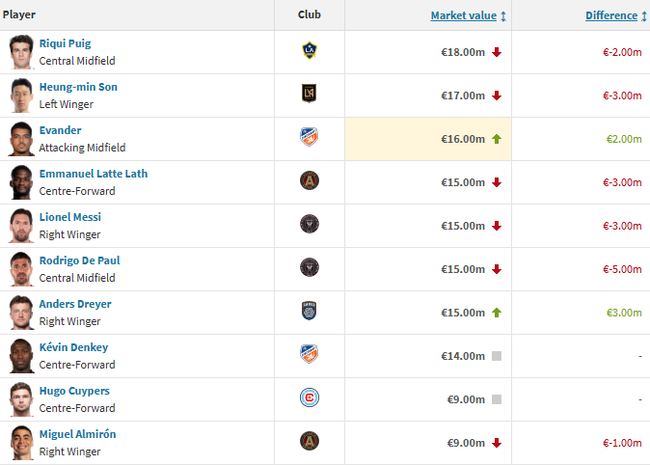Open Anders Dreyer's player page
The image size is (650, 465).
point(75,304)
